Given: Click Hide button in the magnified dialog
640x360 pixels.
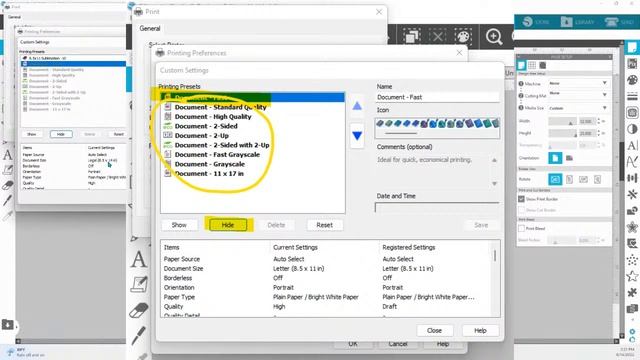Looking at the screenshot, I should (x=228, y=225).
